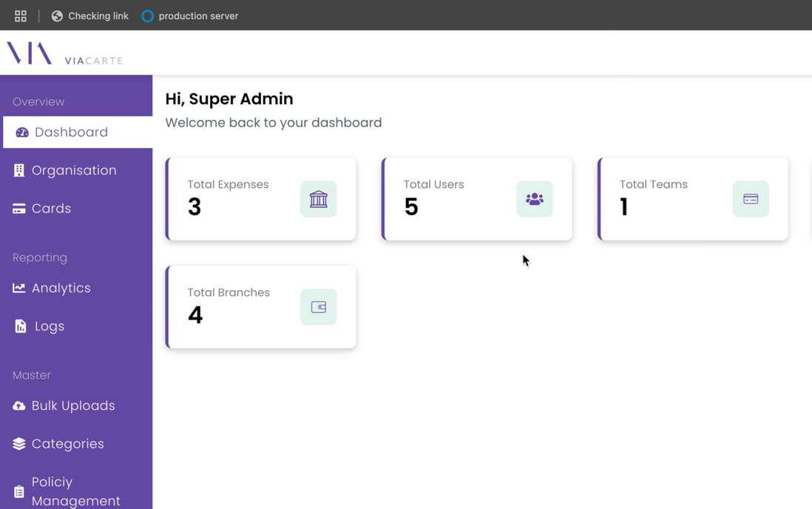Click the blue circle production server icon

[x=147, y=16]
